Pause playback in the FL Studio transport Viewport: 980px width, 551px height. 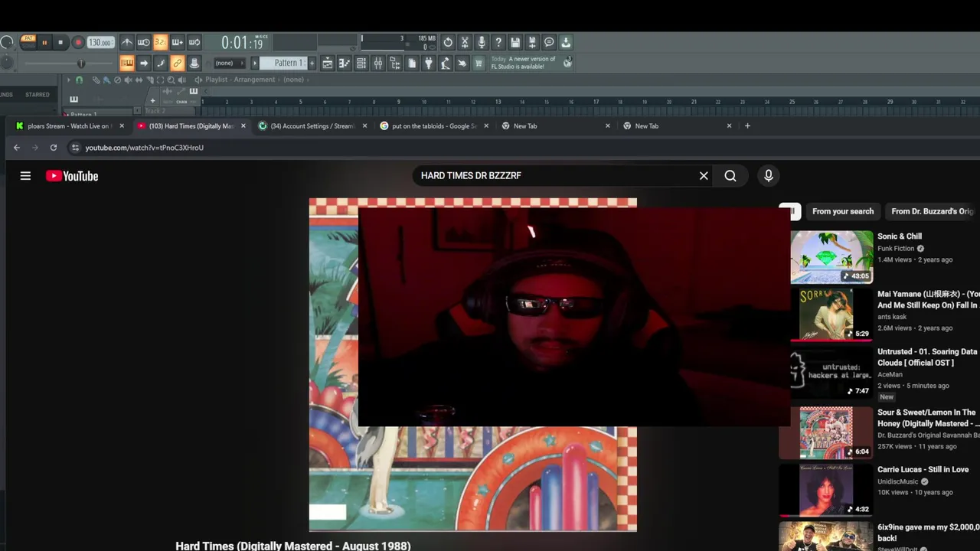click(44, 43)
